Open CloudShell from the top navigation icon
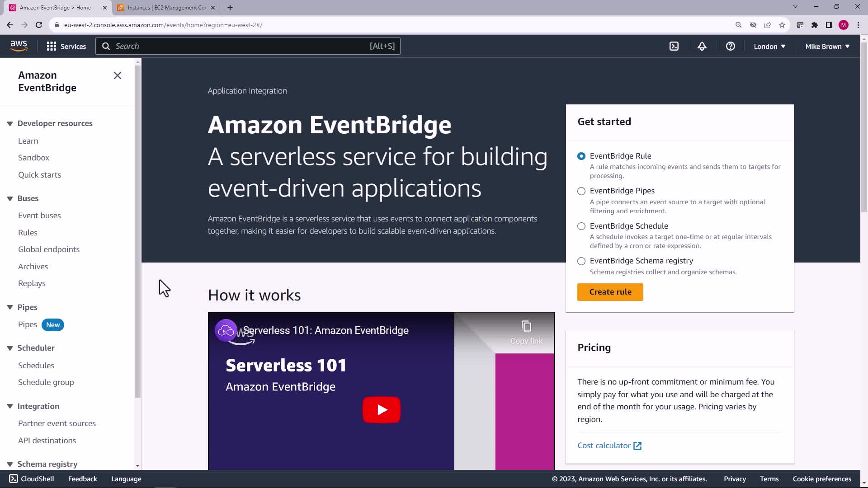This screenshot has height=488, width=868. coord(674,46)
